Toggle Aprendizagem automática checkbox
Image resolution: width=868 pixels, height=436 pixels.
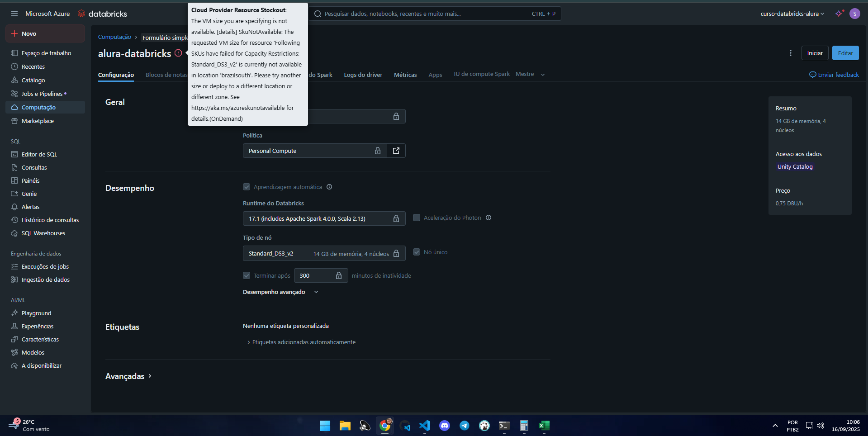(247, 187)
